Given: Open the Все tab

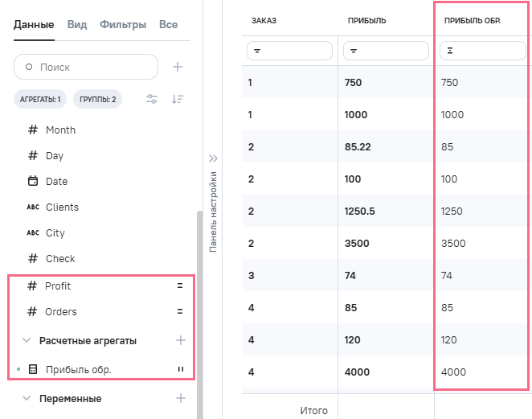Looking at the screenshot, I should (168, 25).
